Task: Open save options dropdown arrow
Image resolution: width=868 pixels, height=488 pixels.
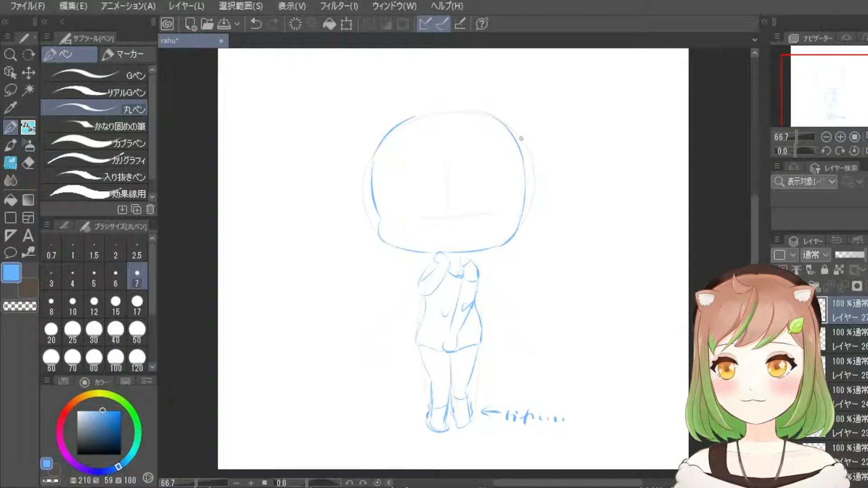Action: (x=237, y=24)
